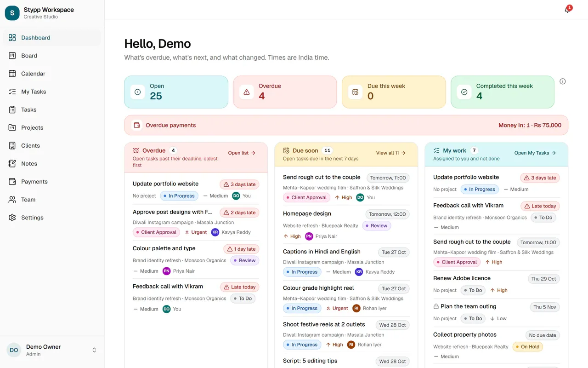Open the Overdue payments banner
The image size is (588, 368).
(346, 125)
